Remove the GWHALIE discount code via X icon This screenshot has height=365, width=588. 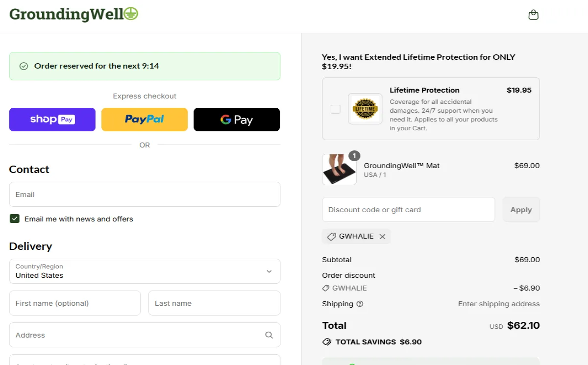[x=382, y=236]
